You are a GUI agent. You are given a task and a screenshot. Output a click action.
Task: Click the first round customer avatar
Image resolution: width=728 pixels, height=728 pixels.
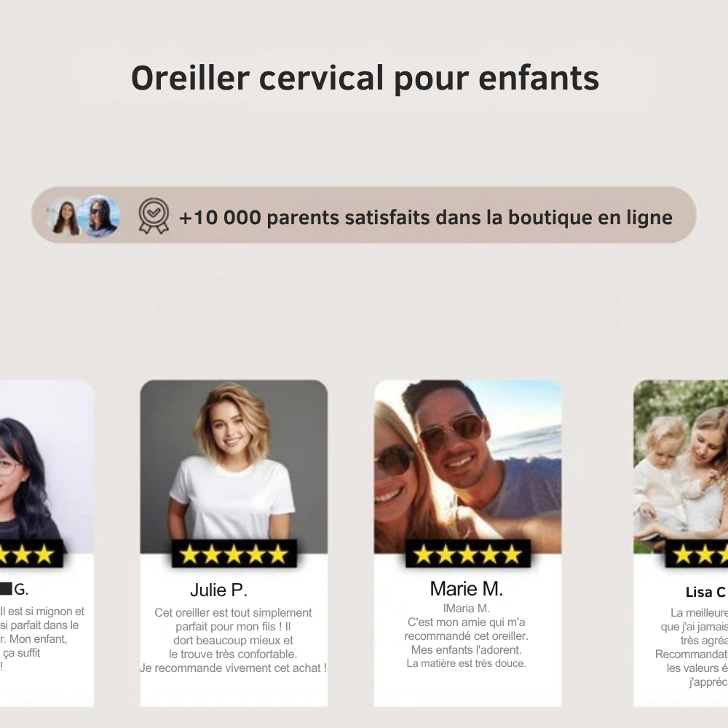click(66, 216)
